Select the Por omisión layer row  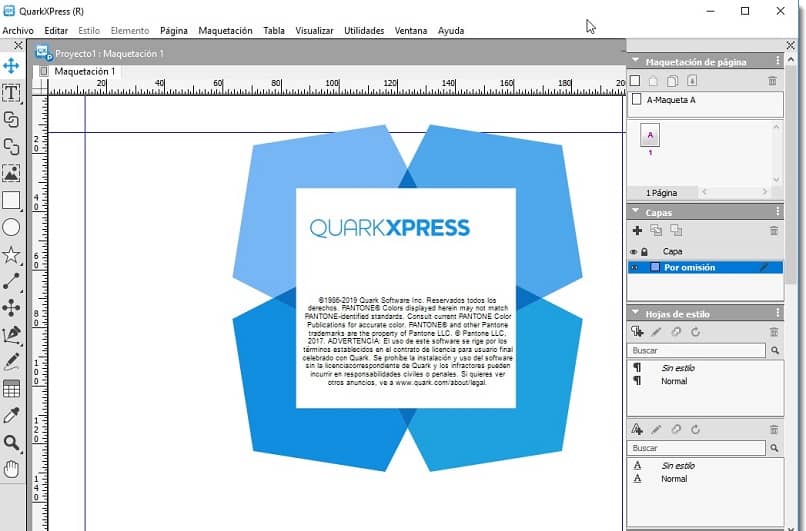point(705,268)
